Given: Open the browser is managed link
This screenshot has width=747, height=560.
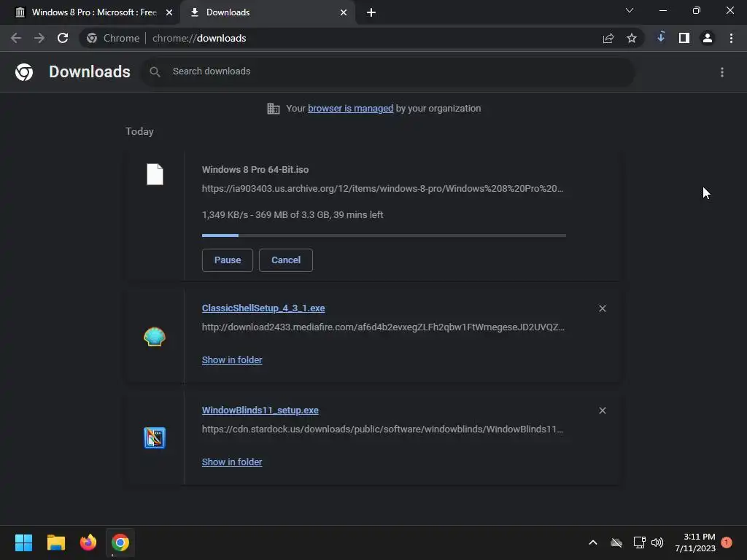Looking at the screenshot, I should pos(351,108).
